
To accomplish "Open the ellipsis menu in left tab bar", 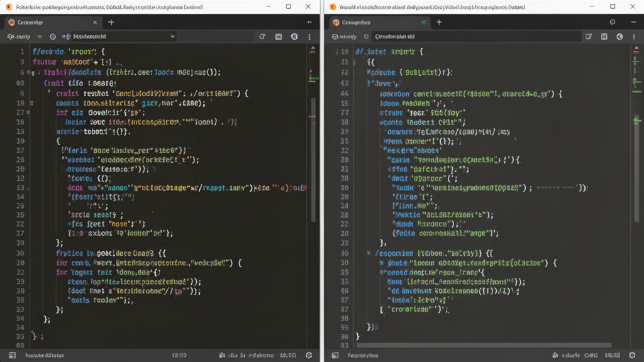I will coord(309,22).
